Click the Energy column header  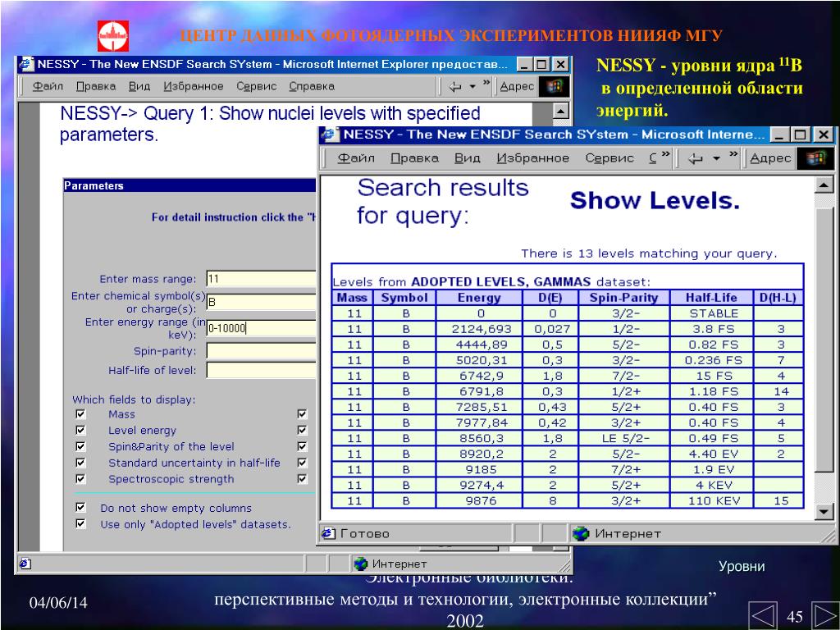tap(479, 298)
